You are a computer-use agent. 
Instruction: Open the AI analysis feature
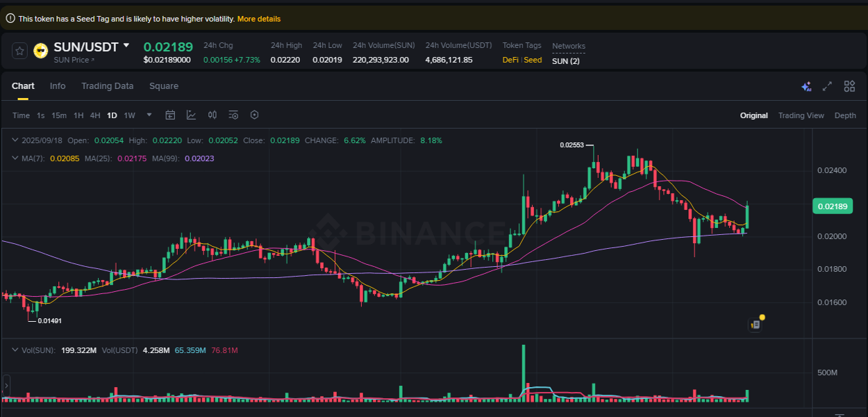(x=806, y=86)
